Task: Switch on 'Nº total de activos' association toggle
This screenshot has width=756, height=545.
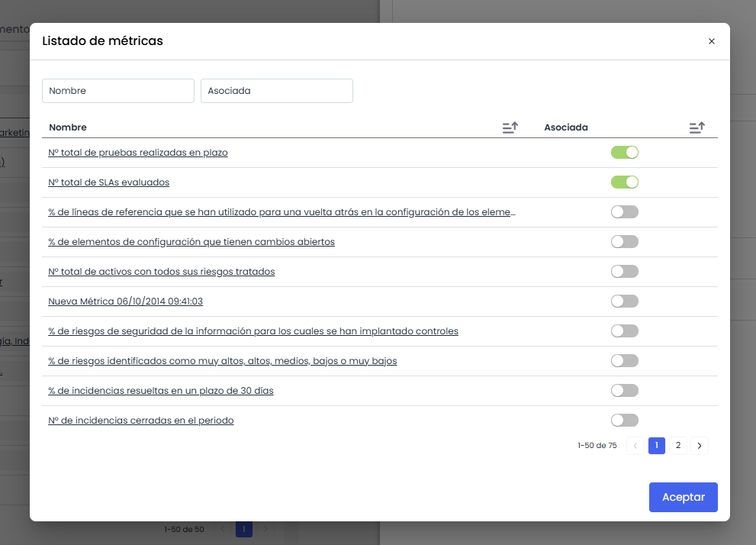Action: tap(624, 272)
